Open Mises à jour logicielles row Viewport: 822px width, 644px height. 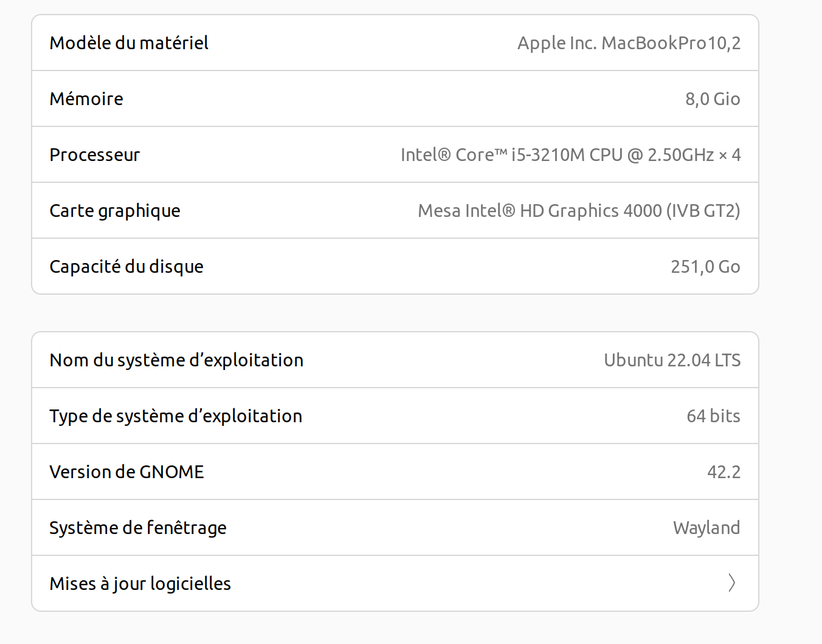point(395,583)
